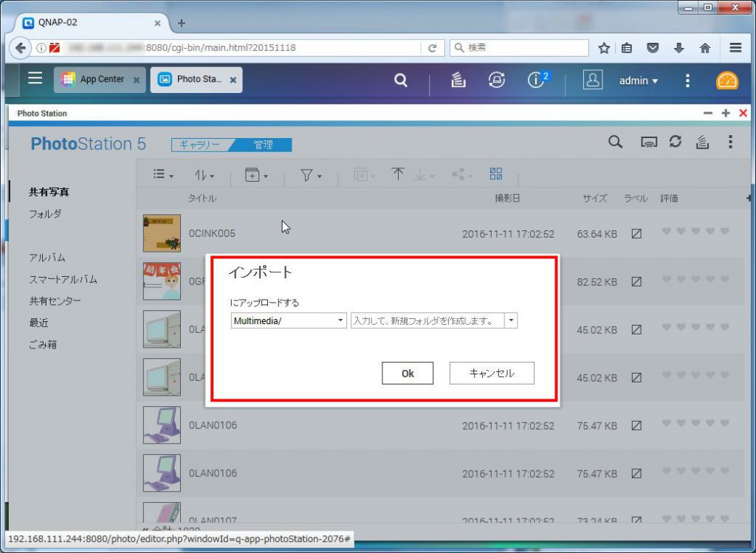Click the PhotoStation search magnifier icon
Screen dimensions: 756x553
pos(615,142)
